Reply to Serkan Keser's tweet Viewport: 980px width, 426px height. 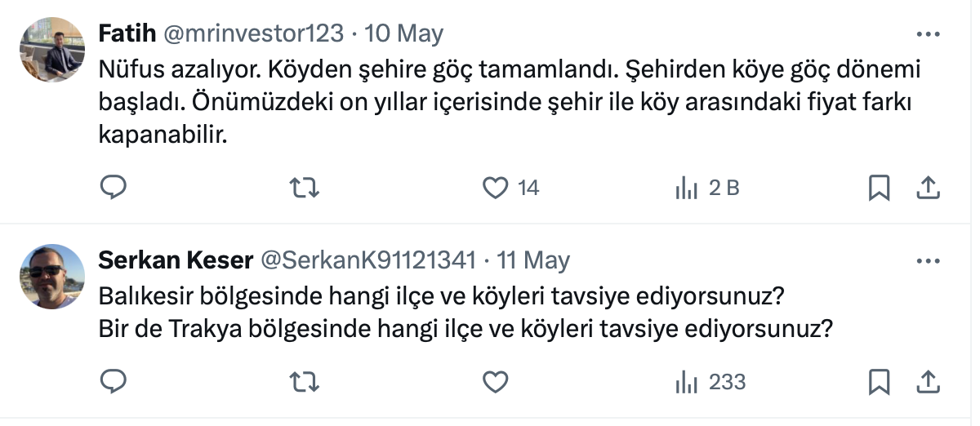tap(114, 381)
